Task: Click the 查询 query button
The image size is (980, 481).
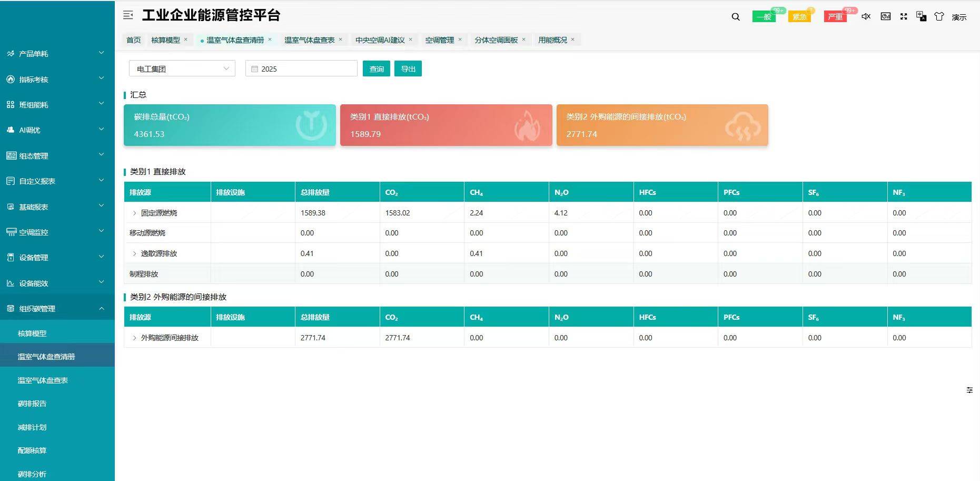Action: pyautogui.click(x=376, y=68)
